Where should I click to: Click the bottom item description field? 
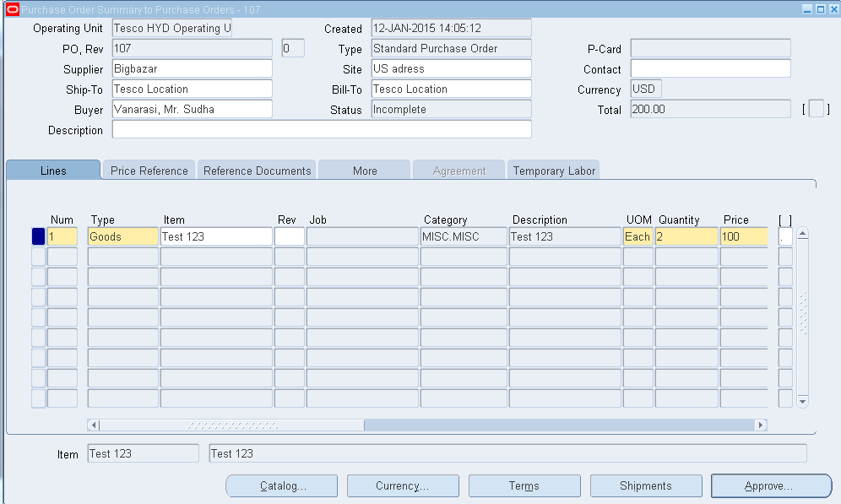(x=507, y=453)
